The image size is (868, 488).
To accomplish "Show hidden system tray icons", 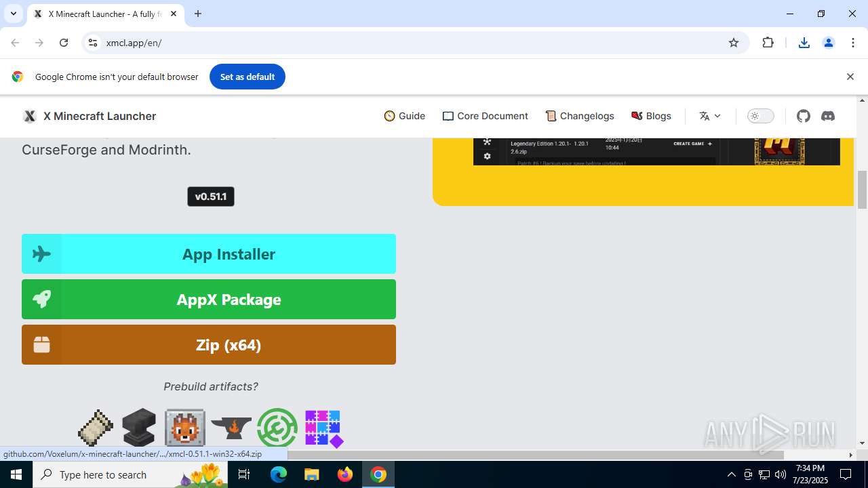I will pyautogui.click(x=731, y=474).
